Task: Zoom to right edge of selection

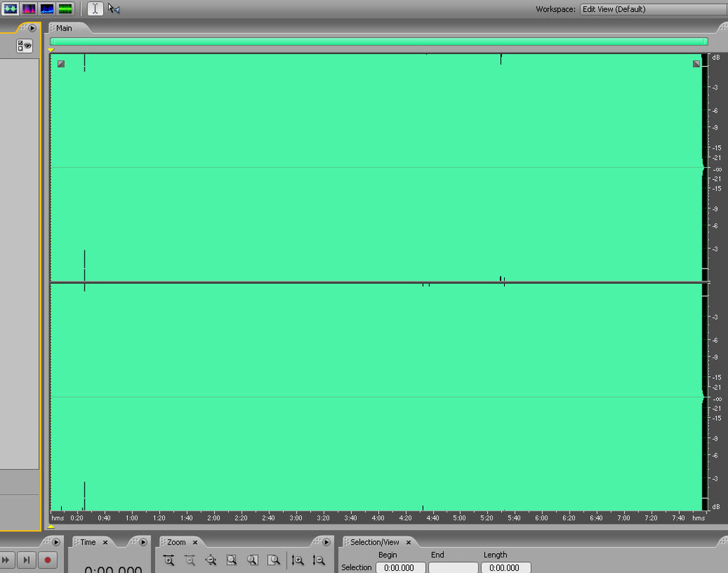Action: (274, 560)
